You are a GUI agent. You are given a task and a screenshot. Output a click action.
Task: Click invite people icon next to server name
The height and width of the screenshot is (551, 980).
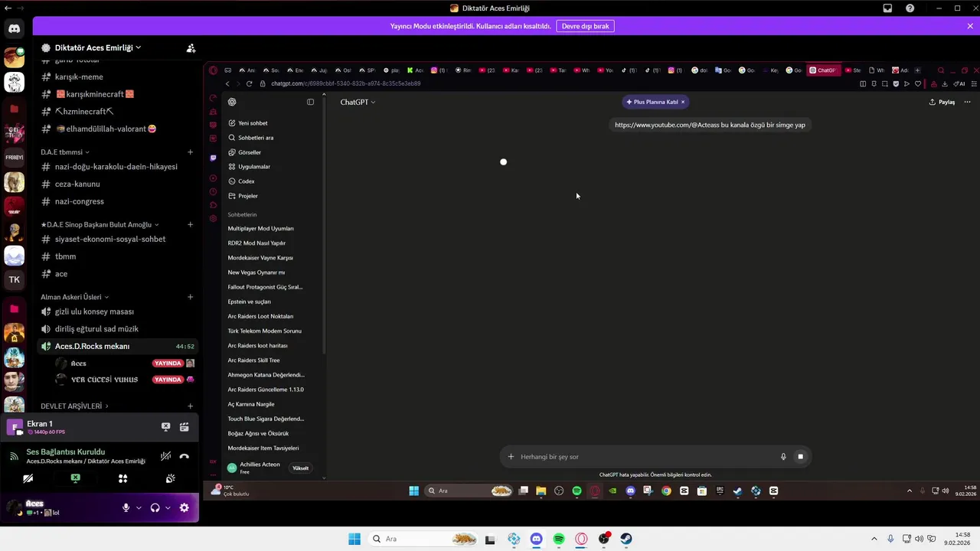[x=191, y=47]
